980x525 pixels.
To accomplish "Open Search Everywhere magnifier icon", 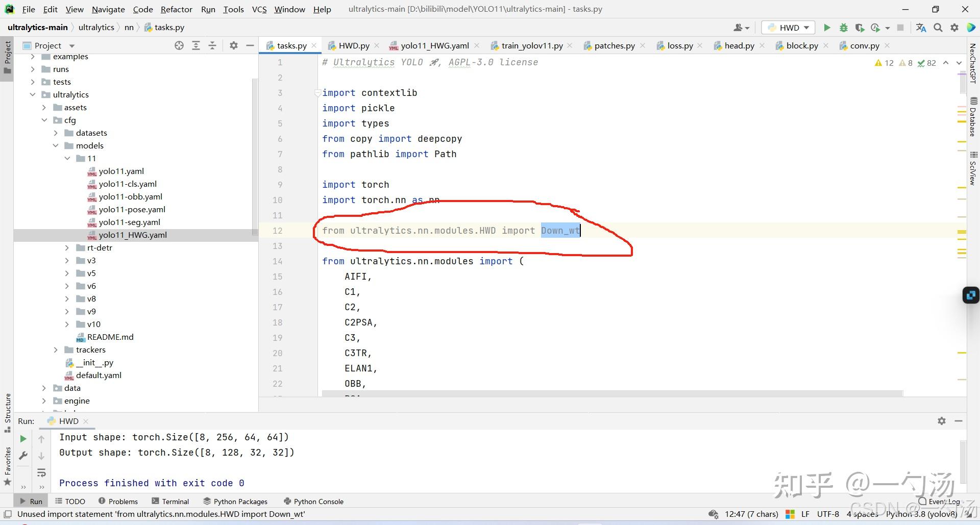I will click(x=938, y=28).
